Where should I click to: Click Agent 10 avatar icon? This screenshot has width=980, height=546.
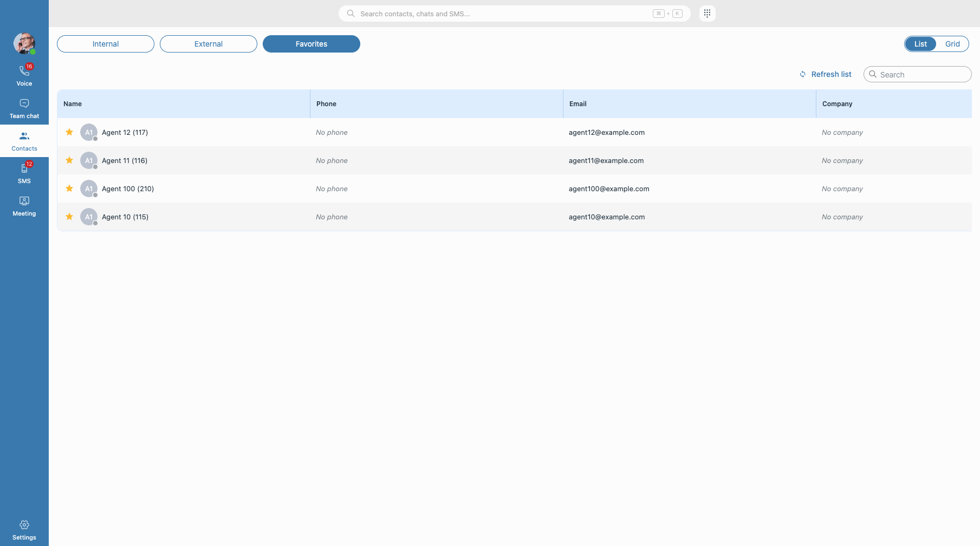pyautogui.click(x=89, y=217)
